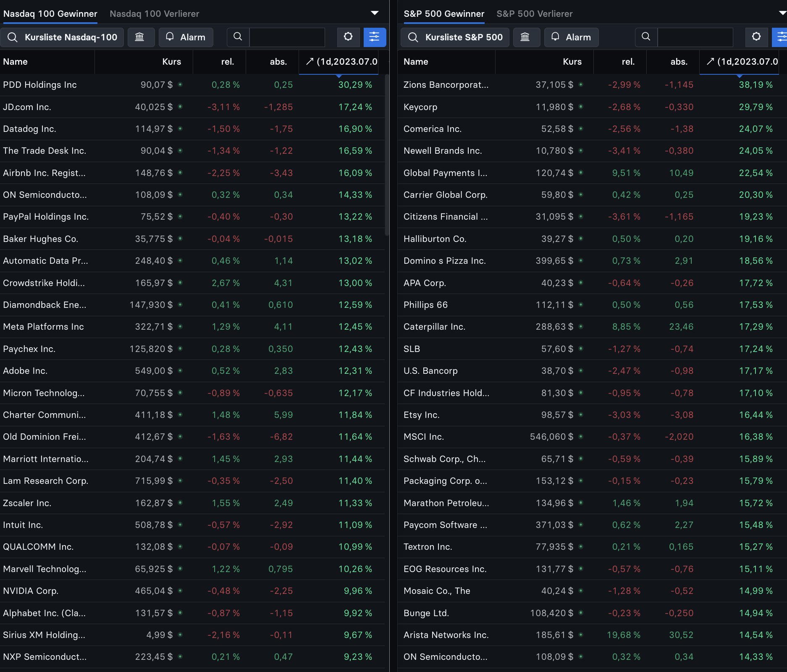Open Kursliste Nasdaq-100 selector

(62, 37)
